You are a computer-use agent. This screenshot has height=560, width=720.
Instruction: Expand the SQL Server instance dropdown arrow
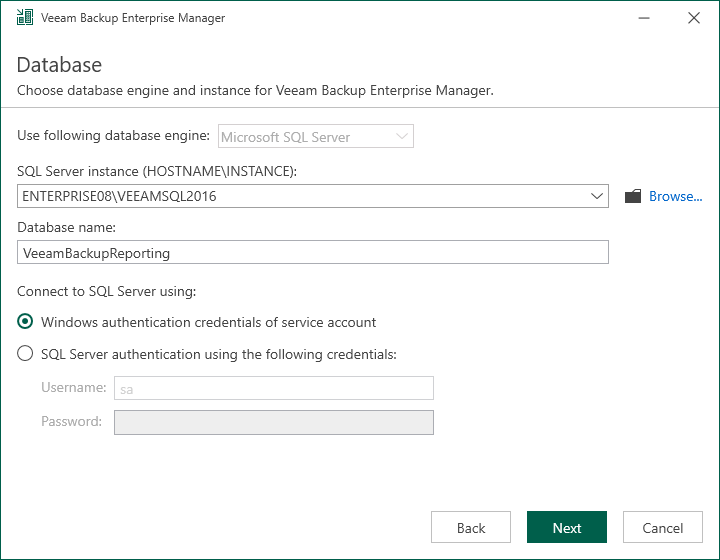tap(596, 197)
